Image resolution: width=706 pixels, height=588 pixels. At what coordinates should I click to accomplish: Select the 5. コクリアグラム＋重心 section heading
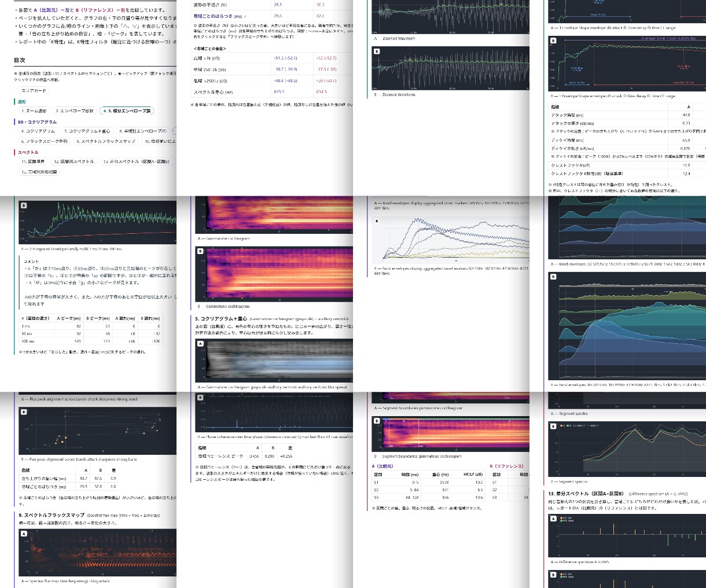[222, 319]
